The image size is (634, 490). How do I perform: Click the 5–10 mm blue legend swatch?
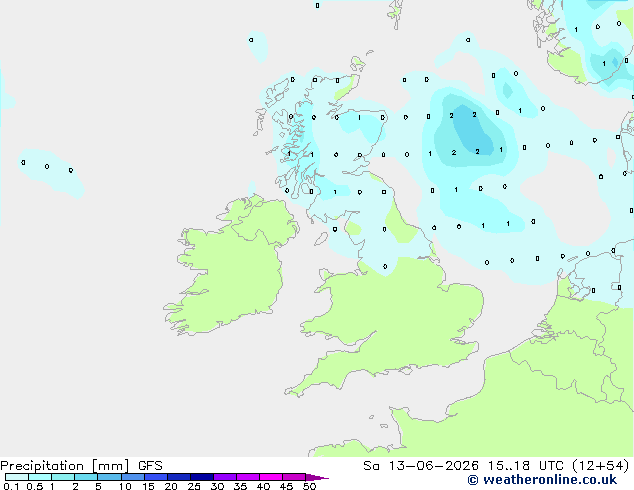pyautogui.click(x=109, y=477)
